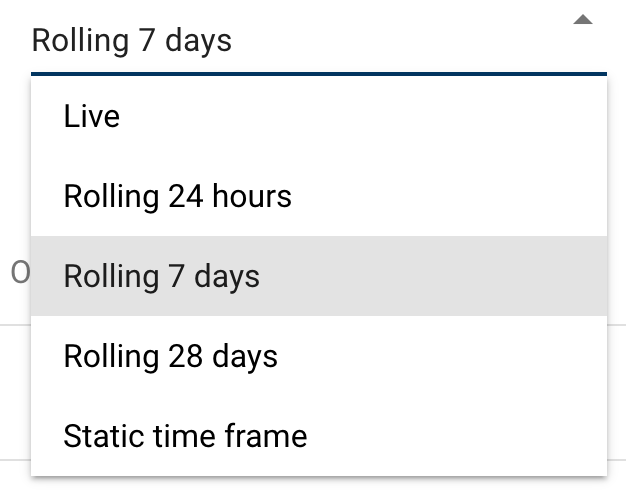
Task: Choose Rolling 24 hours from the list
Action: click(x=178, y=196)
